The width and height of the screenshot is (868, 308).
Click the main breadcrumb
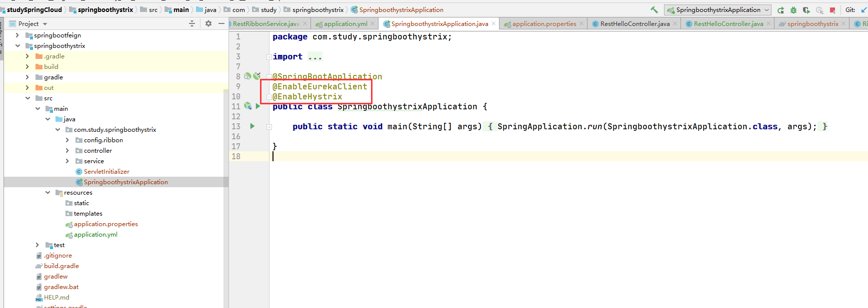pos(181,10)
